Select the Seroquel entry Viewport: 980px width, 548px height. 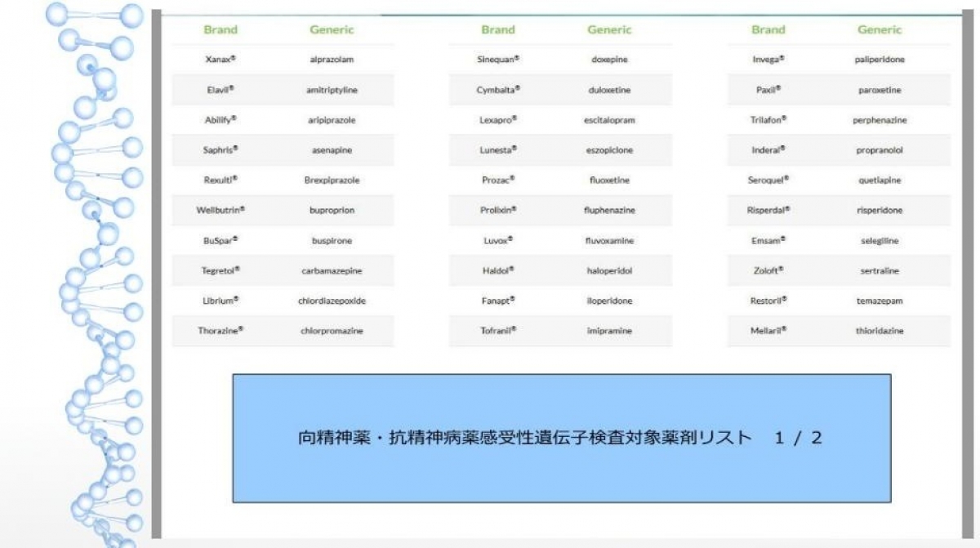coord(768,180)
